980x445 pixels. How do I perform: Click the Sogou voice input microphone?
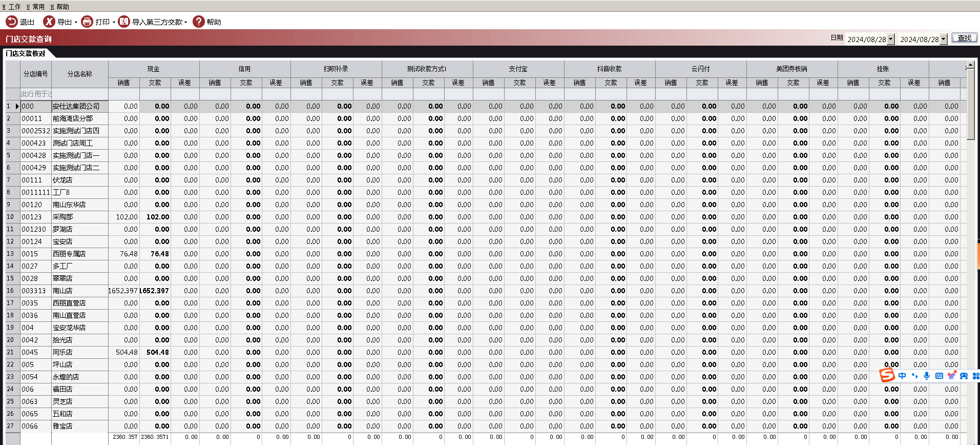927,376
